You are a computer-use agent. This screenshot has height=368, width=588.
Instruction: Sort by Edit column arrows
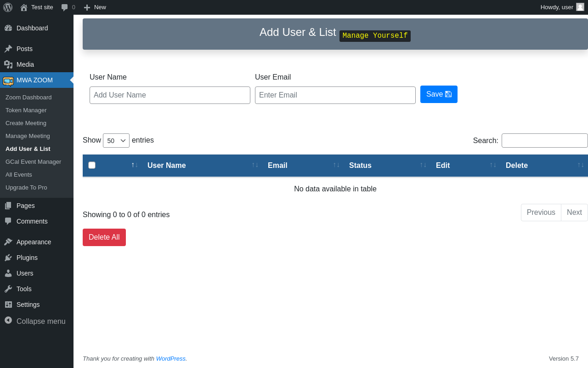click(493, 165)
